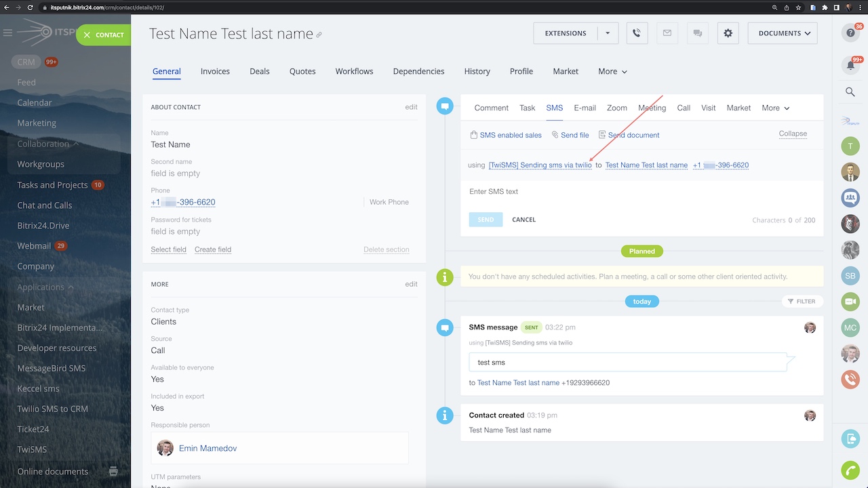Click the phone call icon in the header
Image resolution: width=868 pixels, height=488 pixels.
[x=637, y=33]
